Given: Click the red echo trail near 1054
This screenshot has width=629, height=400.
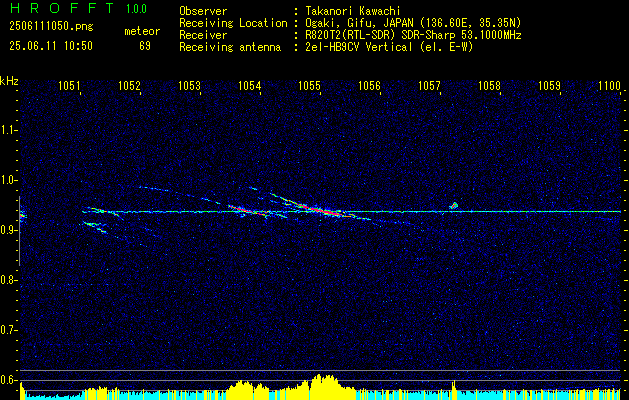Looking at the screenshot, I should [x=249, y=211].
